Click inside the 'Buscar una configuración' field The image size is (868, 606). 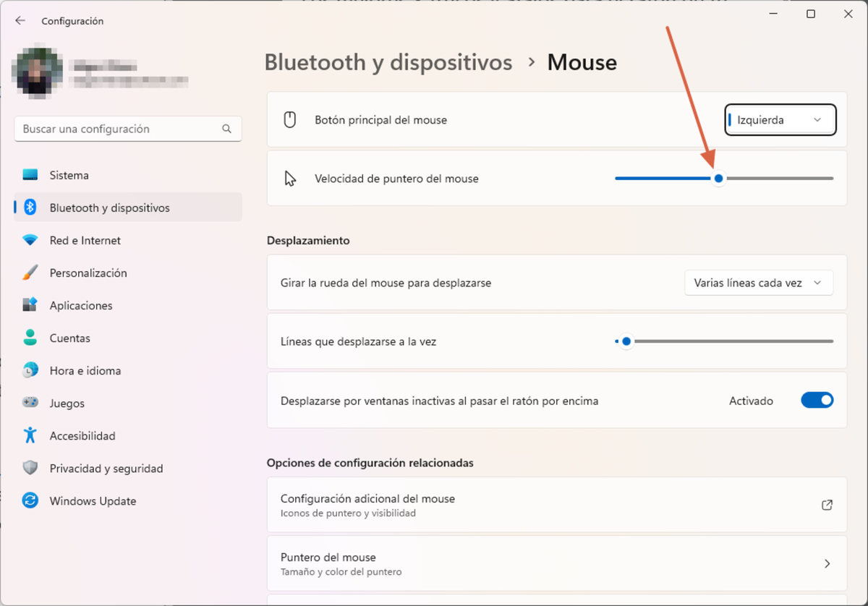116,128
